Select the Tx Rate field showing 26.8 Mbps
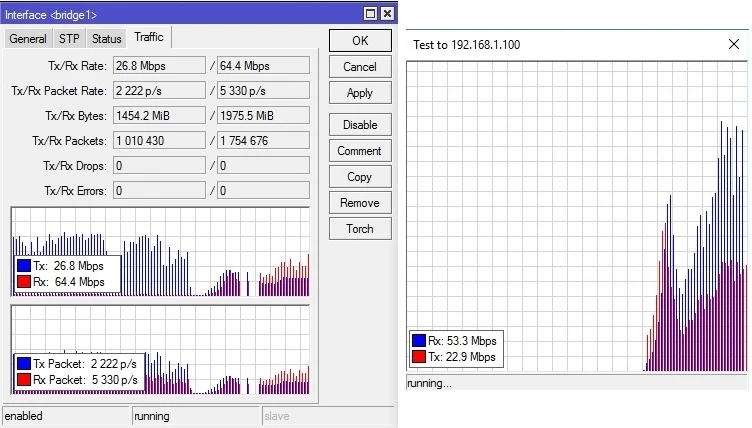Image resolution: width=752 pixels, height=428 pixels. coord(158,65)
